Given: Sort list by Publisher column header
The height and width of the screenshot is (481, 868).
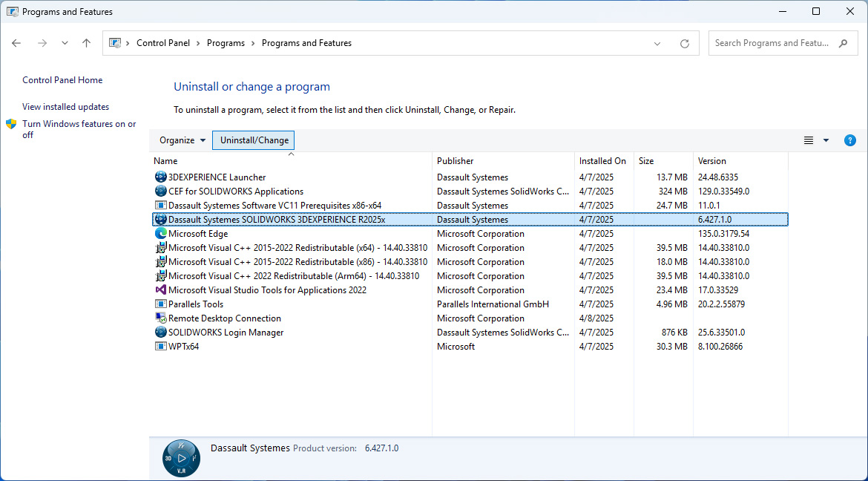Looking at the screenshot, I should pyautogui.click(x=455, y=161).
